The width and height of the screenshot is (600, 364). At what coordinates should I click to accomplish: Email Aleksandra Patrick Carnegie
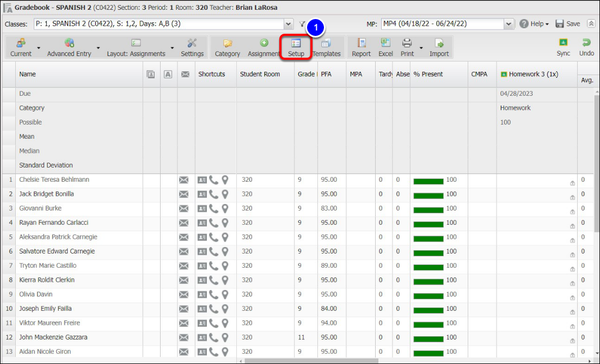(183, 237)
